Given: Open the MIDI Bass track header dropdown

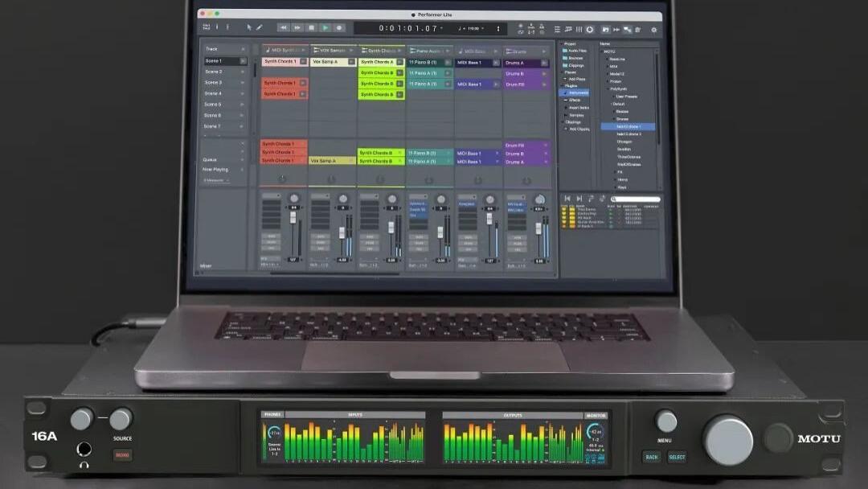Looking at the screenshot, I should coord(496,51).
